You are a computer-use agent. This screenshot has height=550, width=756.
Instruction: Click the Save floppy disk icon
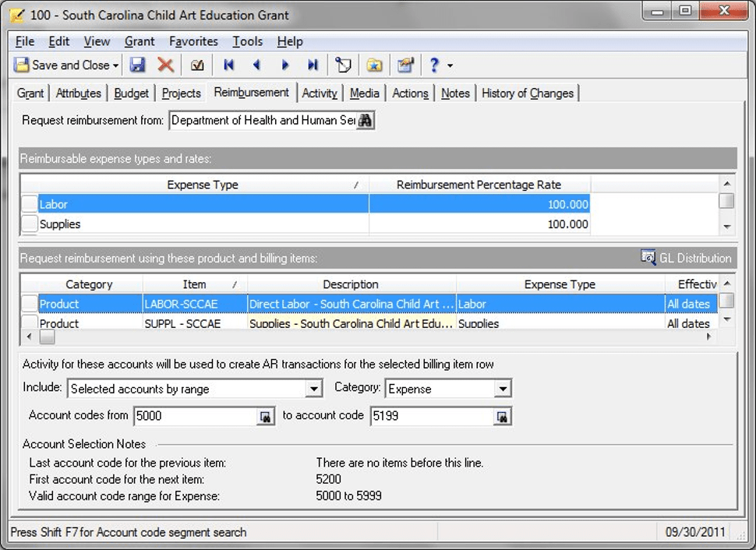click(x=138, y=65)
